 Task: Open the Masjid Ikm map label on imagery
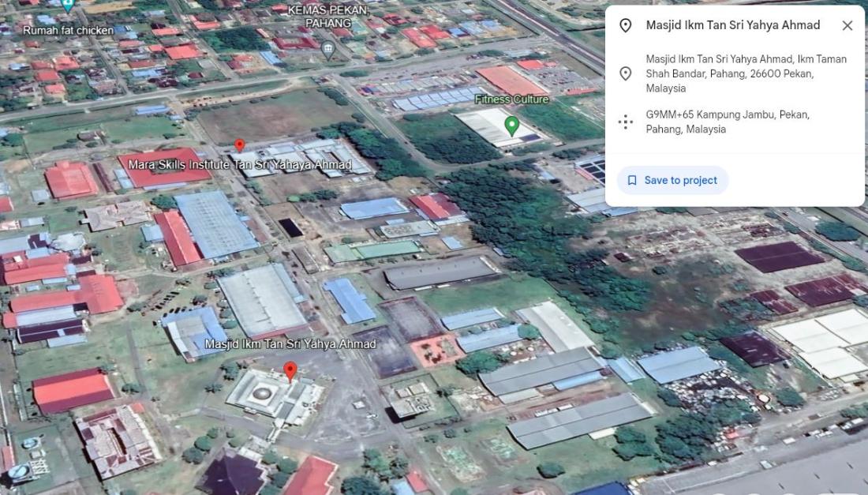pos(290,344)
